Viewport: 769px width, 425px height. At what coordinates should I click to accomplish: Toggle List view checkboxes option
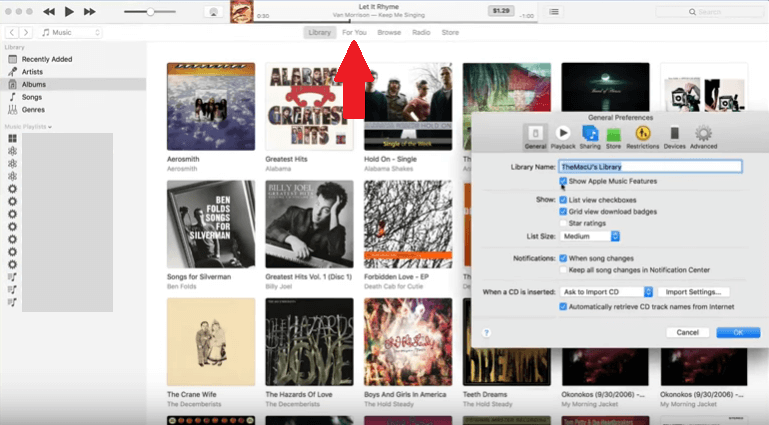pos(563,200)
